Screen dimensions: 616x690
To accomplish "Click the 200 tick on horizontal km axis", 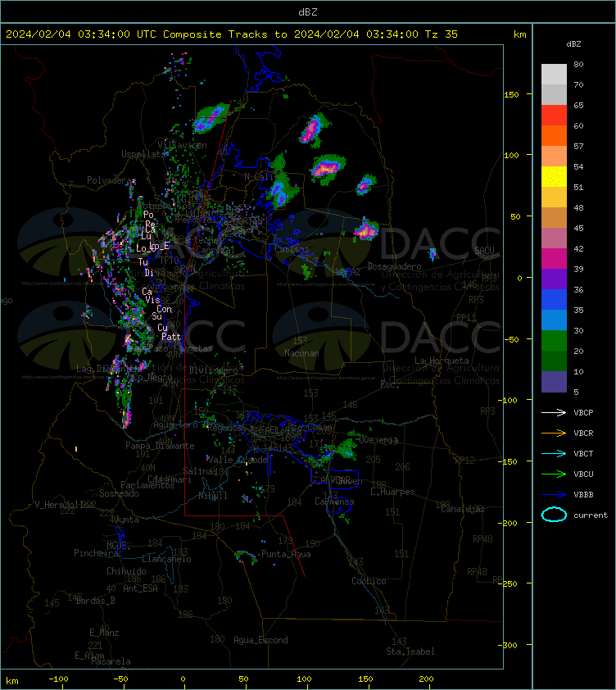I will (426, 679).
